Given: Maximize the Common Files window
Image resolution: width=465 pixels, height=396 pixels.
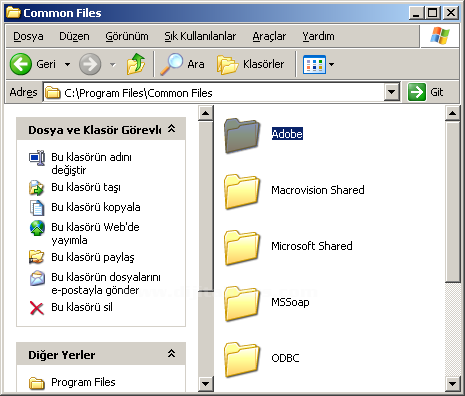Looking at the screenshot, I should 433,13.
